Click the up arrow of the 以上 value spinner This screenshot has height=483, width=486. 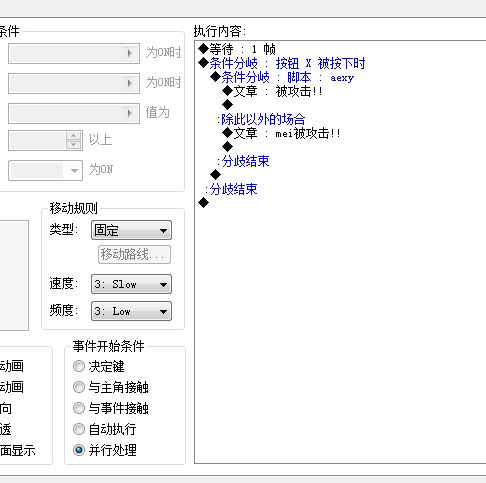pyautogui.click(x=73, y=136)
